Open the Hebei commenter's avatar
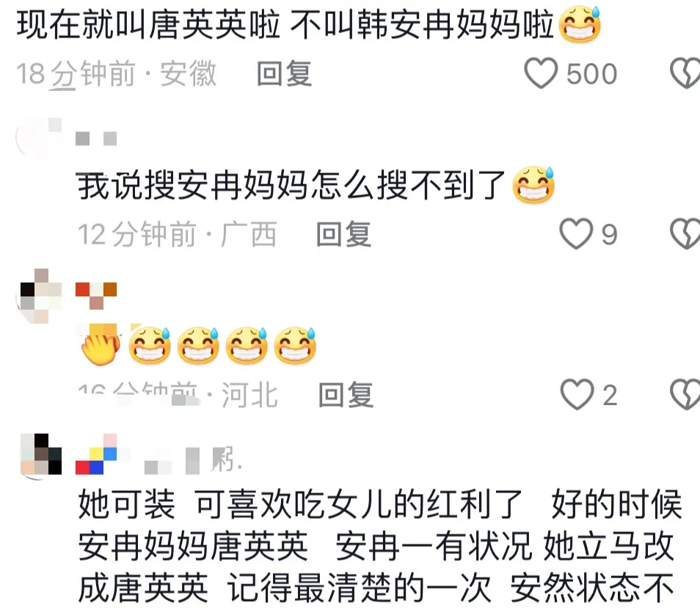This screenshot has width=700, height=609. (x=40, y=296)
